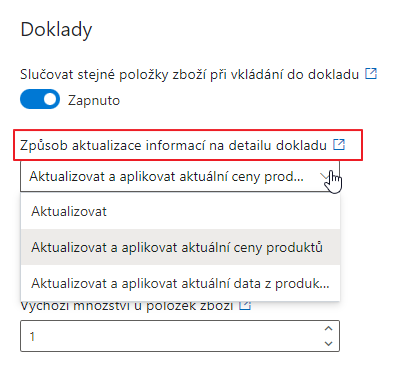Click the Doklady section heading
419x372 pixels.
click(56, 30)
